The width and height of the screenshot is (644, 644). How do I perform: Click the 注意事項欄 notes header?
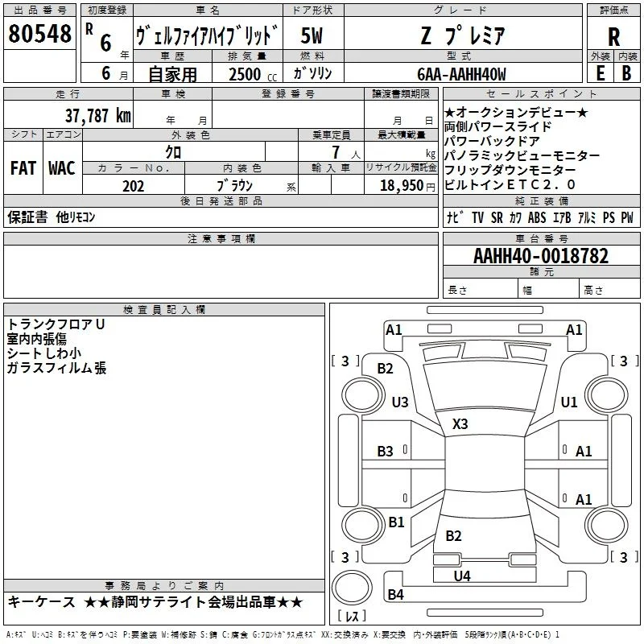point(221,238)
